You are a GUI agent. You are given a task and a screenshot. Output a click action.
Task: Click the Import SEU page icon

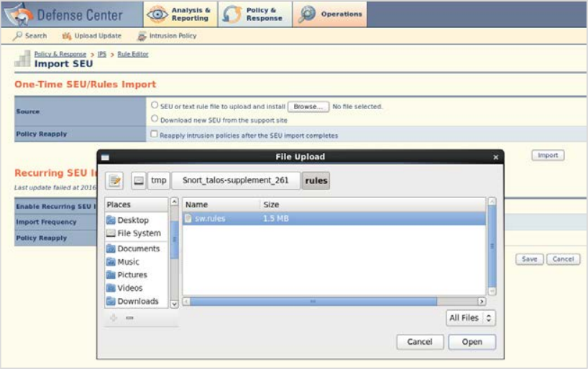point(22,59)
